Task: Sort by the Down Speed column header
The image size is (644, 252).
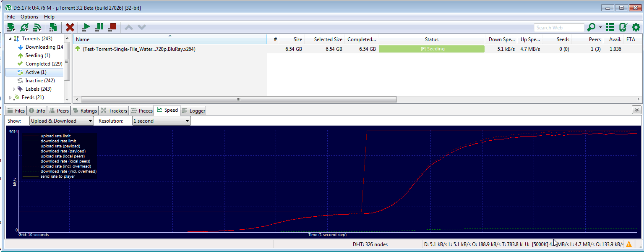Action: tap(501, 39)
